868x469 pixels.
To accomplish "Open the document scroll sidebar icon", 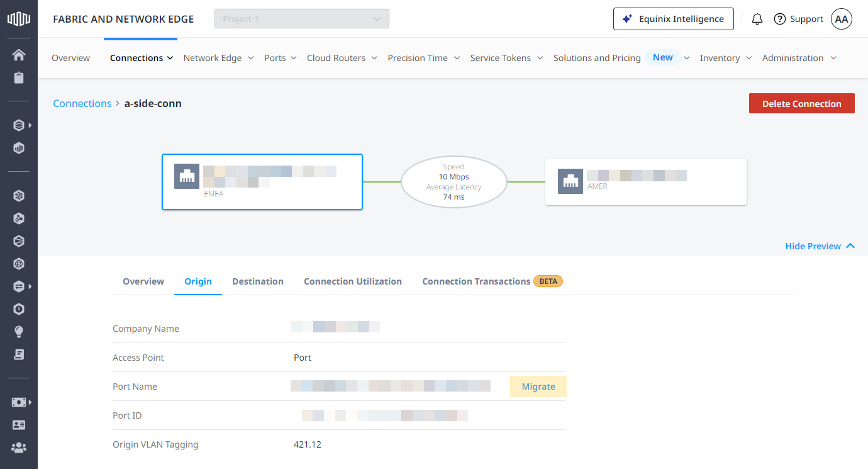I will 19,354.
